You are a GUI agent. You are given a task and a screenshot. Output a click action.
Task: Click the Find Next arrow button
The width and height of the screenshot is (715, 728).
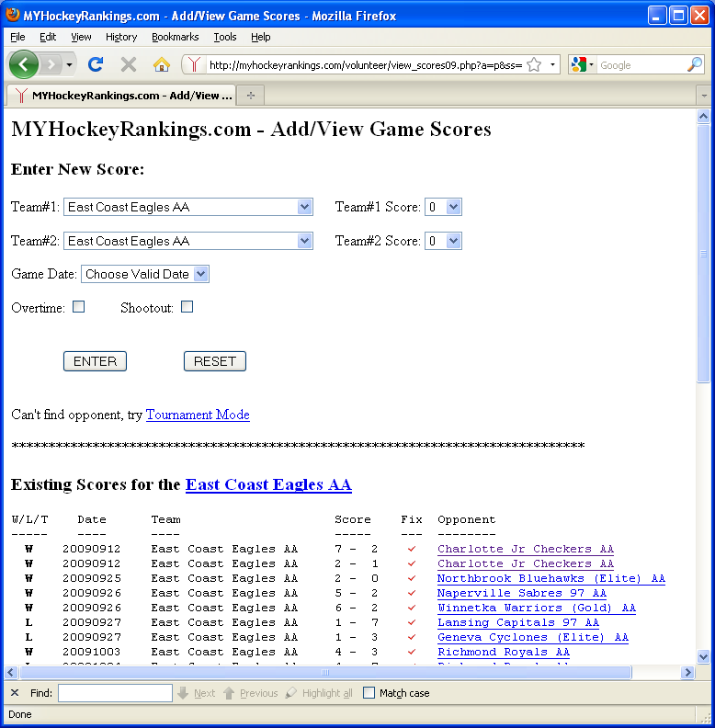click(197, 693)
